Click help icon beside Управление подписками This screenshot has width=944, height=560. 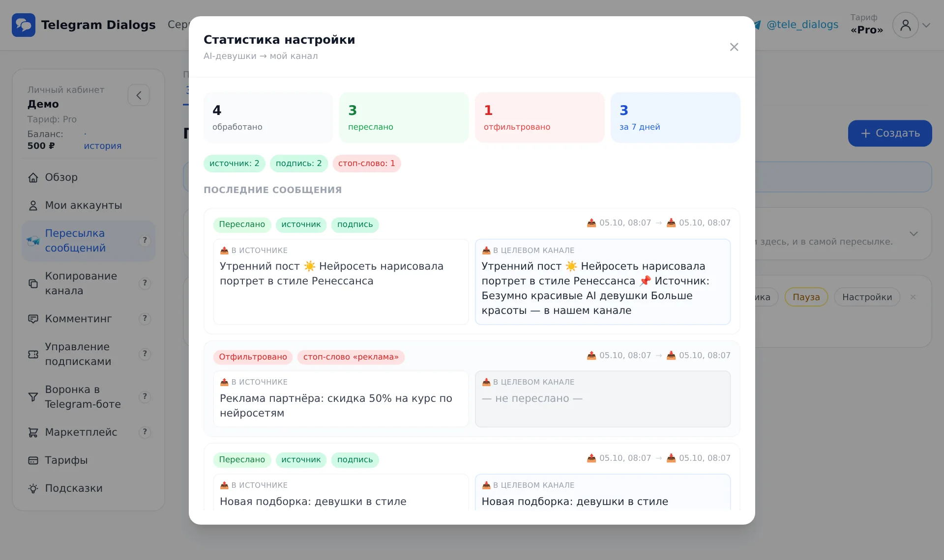click(145, 354)
